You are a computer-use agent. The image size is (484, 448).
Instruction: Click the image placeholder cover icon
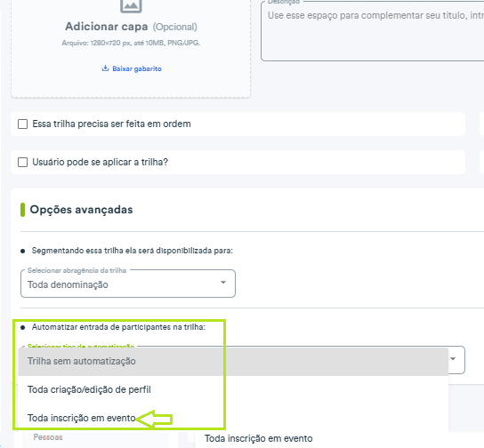131,5
